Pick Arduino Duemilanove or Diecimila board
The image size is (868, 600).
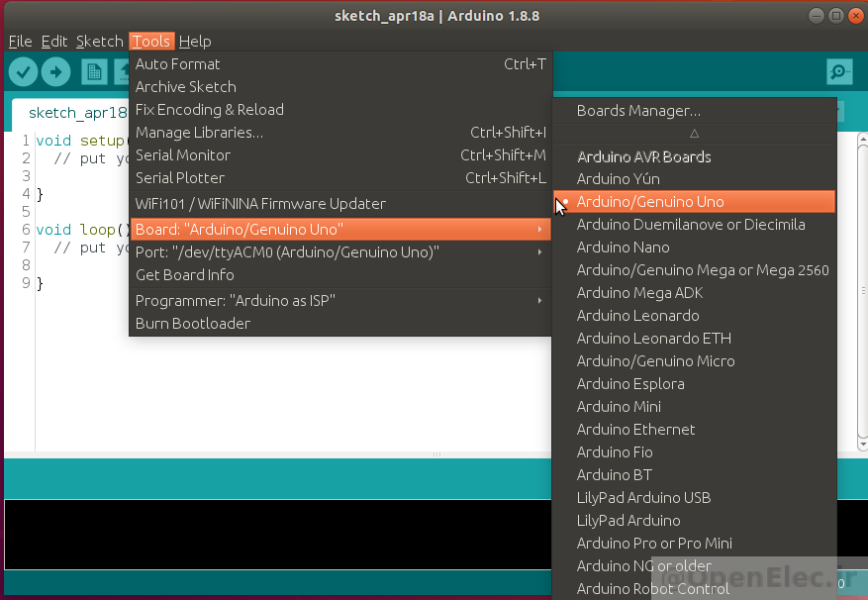tap(694, 225)
